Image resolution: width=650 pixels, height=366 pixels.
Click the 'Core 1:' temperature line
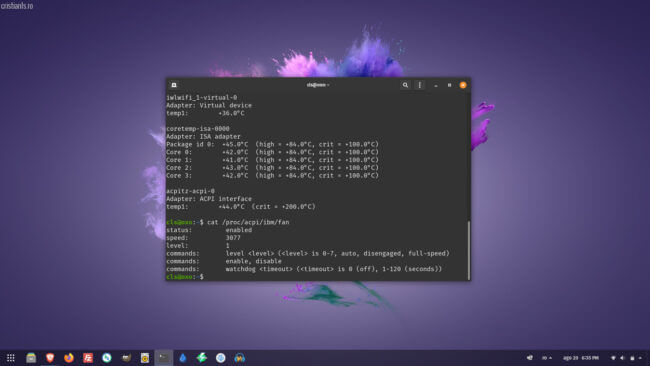point(272,160)
